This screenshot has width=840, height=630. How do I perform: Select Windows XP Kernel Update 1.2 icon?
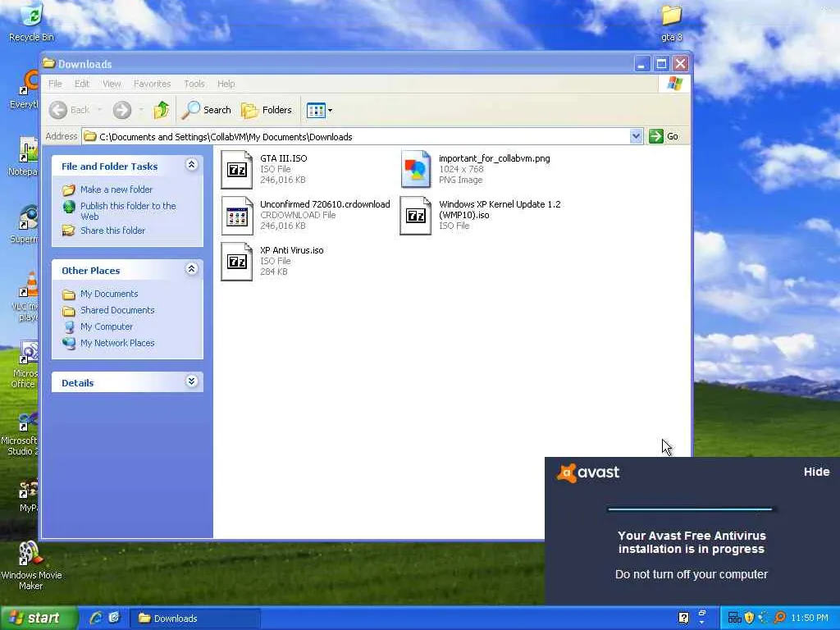click(x=416, y=216)
